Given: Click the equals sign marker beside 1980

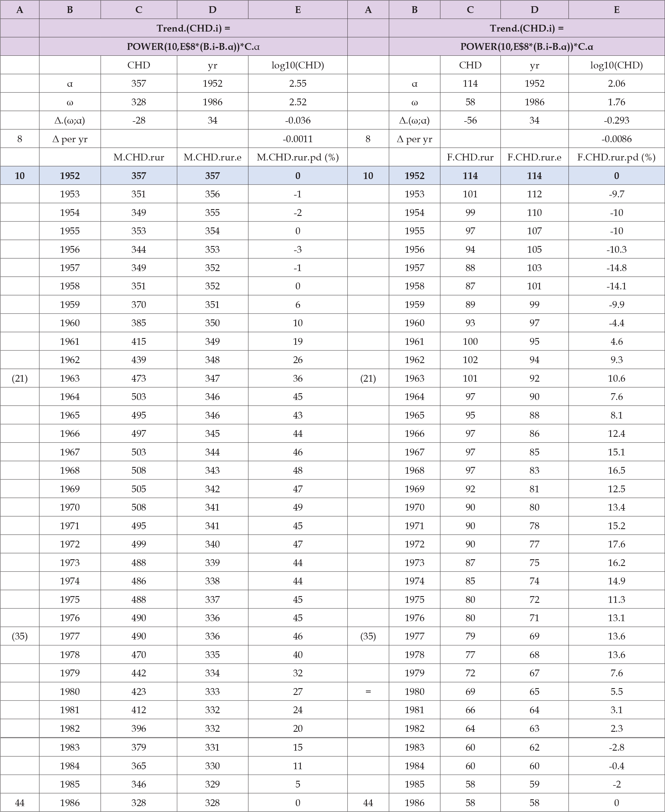Looking at the screenshot, I should tap(368, 692).
